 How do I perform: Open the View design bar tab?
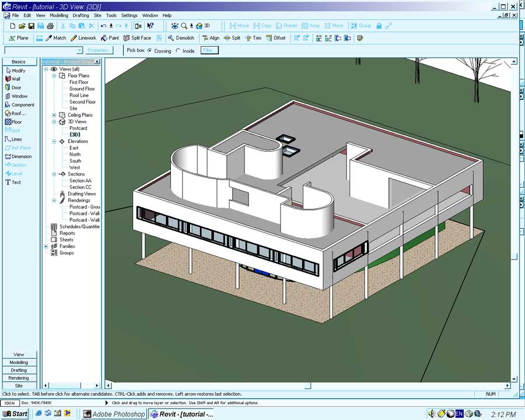click(19, 354)
